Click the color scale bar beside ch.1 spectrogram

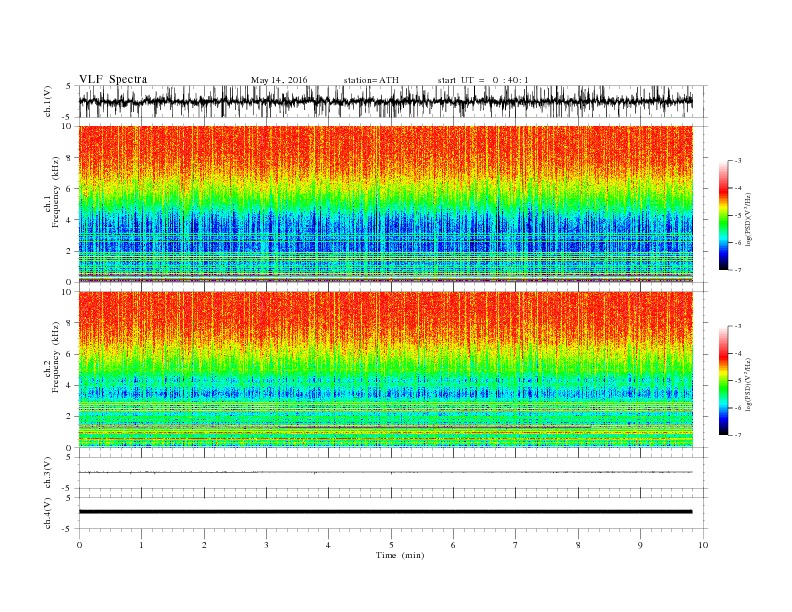723,215
